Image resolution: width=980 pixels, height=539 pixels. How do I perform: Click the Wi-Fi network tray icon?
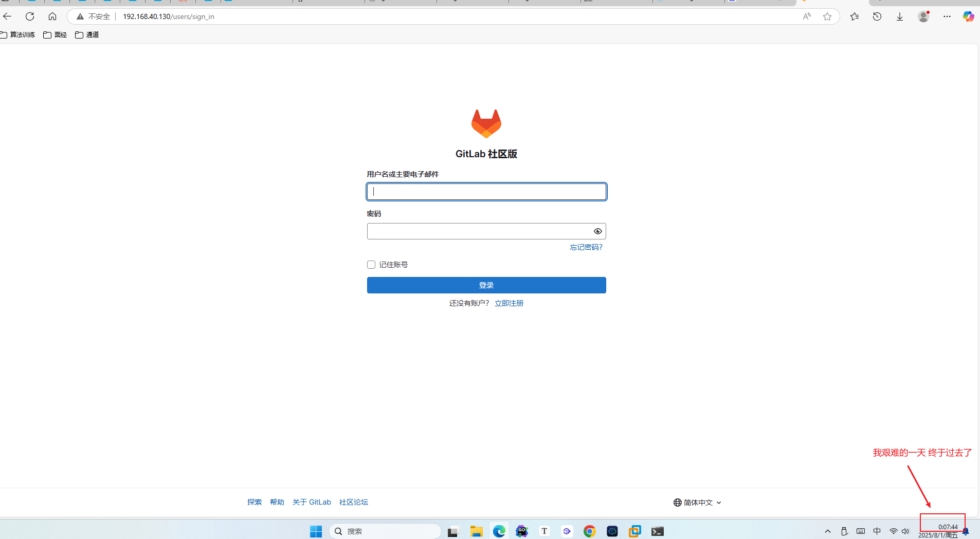coord(894,531)
